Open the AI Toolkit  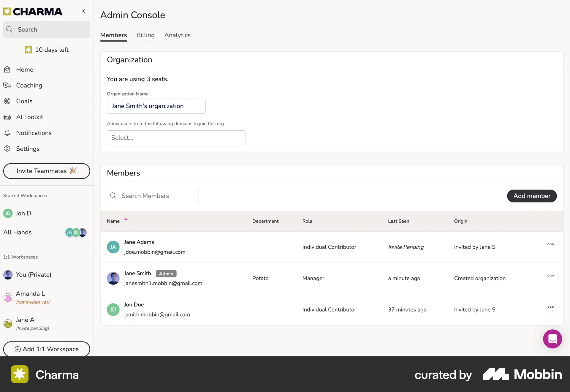click(30, 117)
